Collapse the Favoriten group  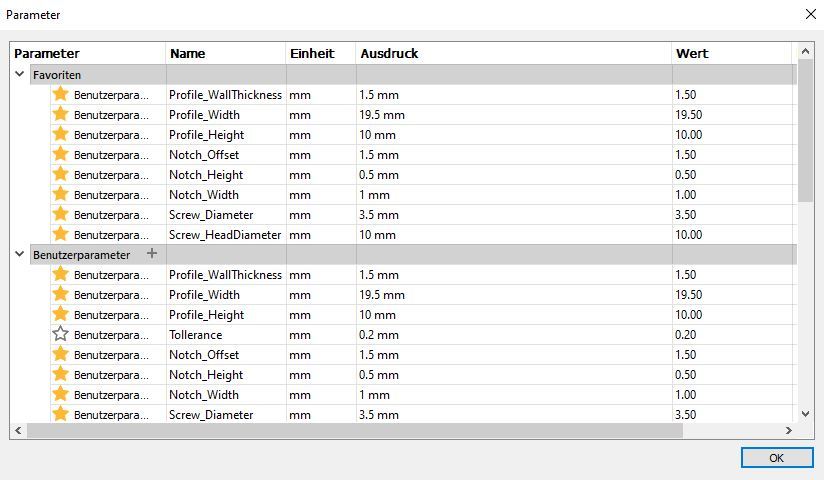[20, 74]
